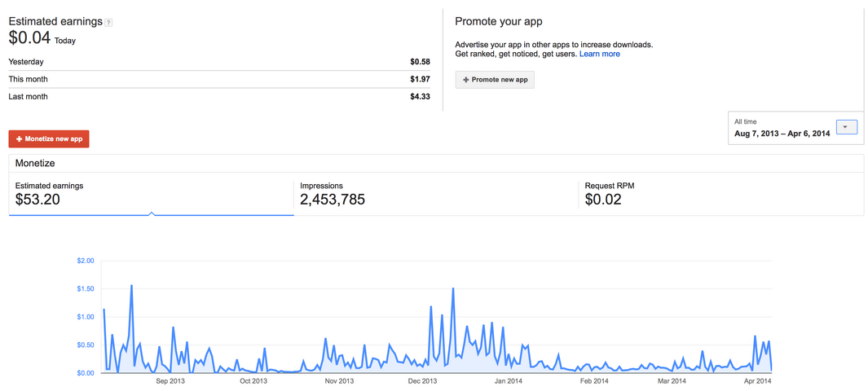The height and width of the screenshot is (391, 868).
Task: Click the chart peak near Dec 2013
Action: 453,288
